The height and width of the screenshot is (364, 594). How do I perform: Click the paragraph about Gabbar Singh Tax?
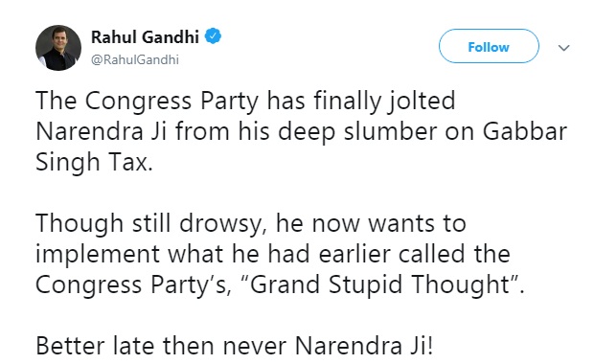301,131
